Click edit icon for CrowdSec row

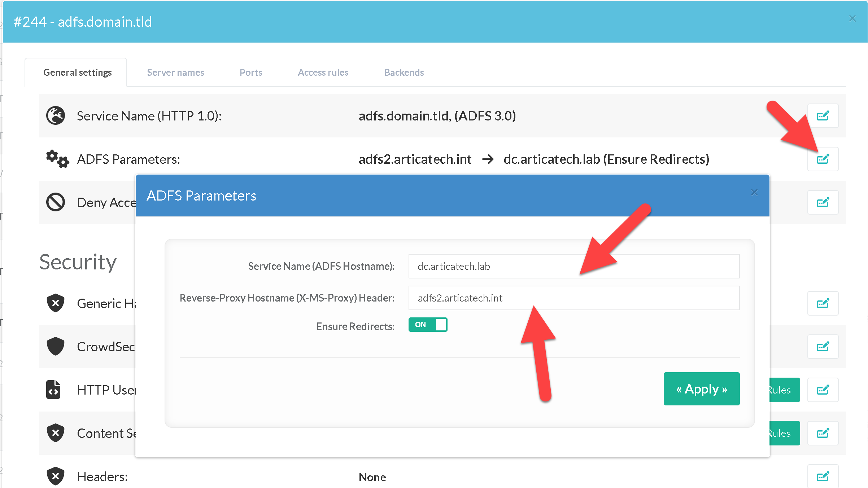(x=823, y=347)
